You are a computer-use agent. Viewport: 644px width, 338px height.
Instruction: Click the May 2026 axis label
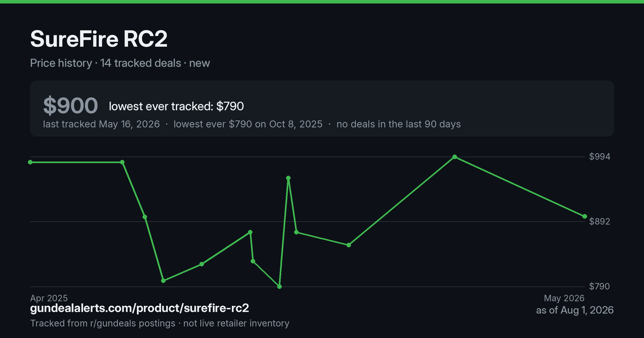[564, 298]
